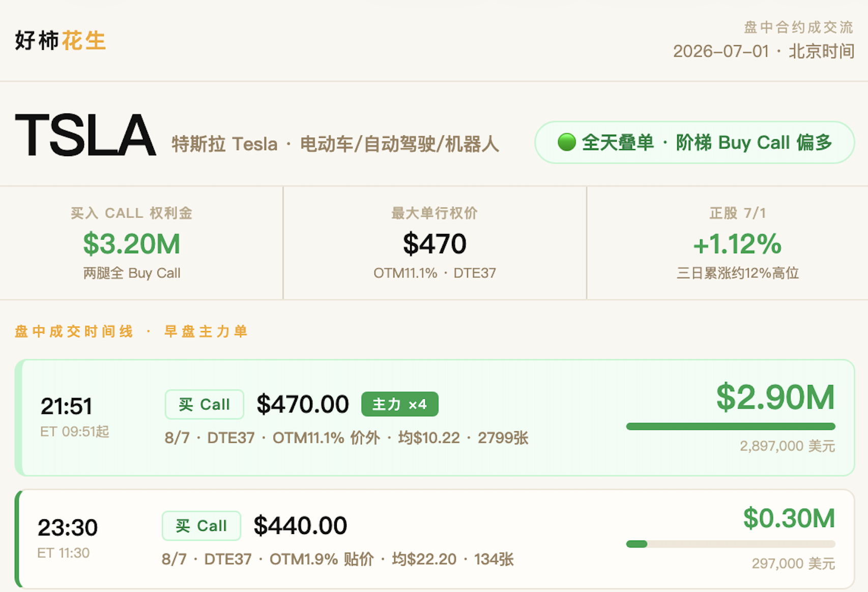The height and width of the screenshot is (592, 868).
Task: Click the 两腿全 Buy Call note
Action: [132, 273]
